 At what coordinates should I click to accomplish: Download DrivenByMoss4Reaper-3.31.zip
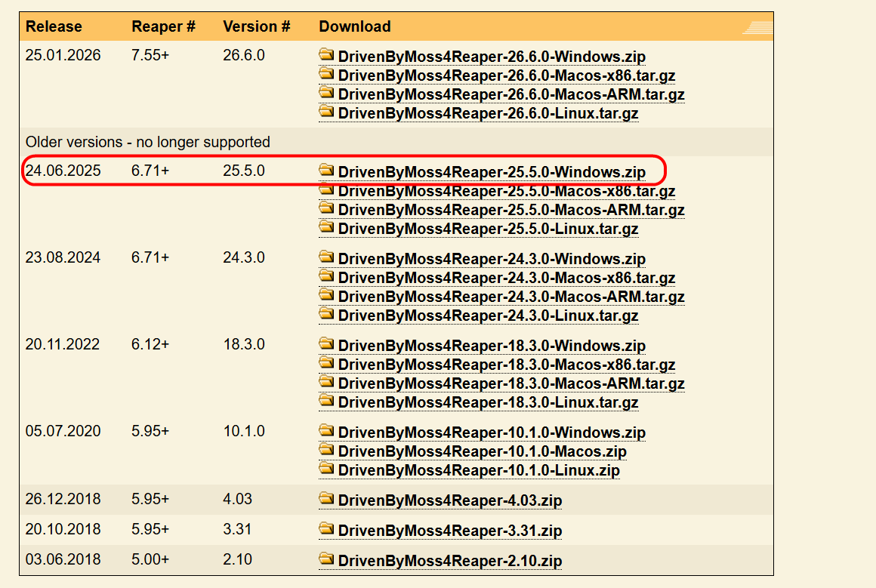450,530
